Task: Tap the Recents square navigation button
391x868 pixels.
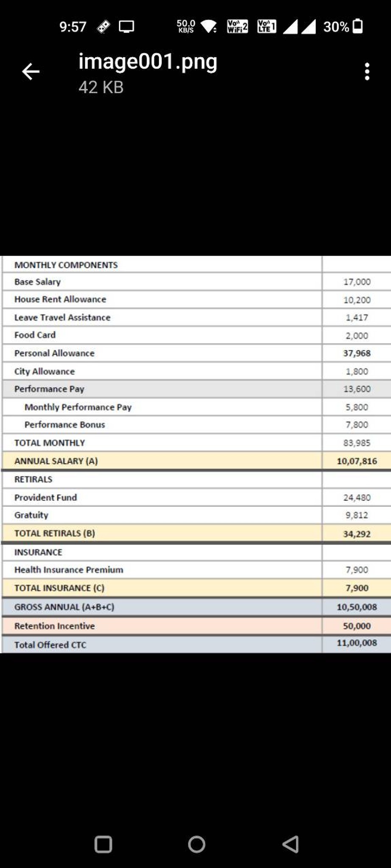Action: coord(103,845)
